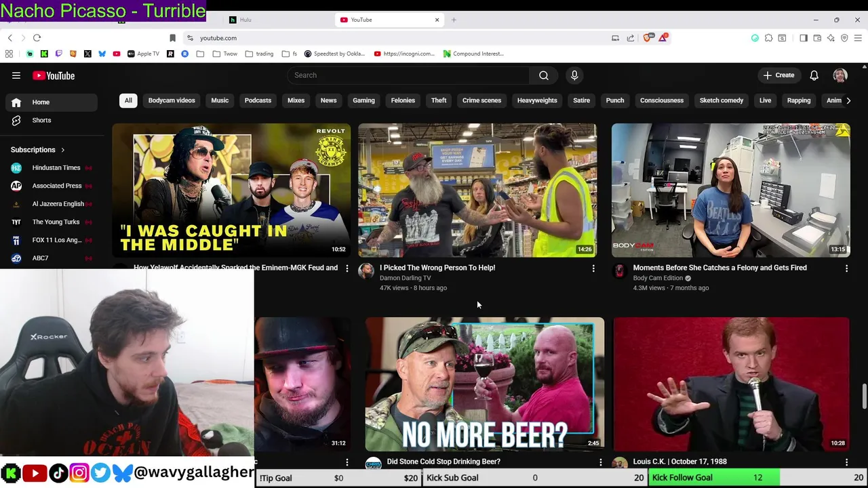
Task: Click the search magnifier button
Action: 544,75
